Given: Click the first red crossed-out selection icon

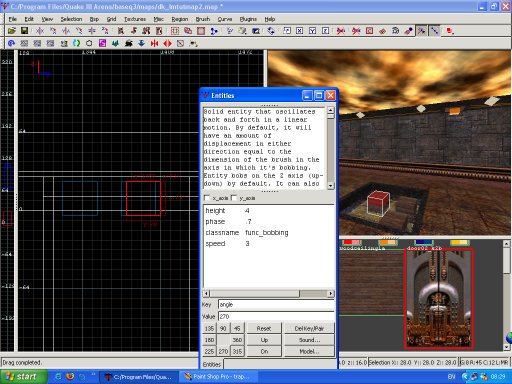Looking at the screenshot, I should pos(341,31).
